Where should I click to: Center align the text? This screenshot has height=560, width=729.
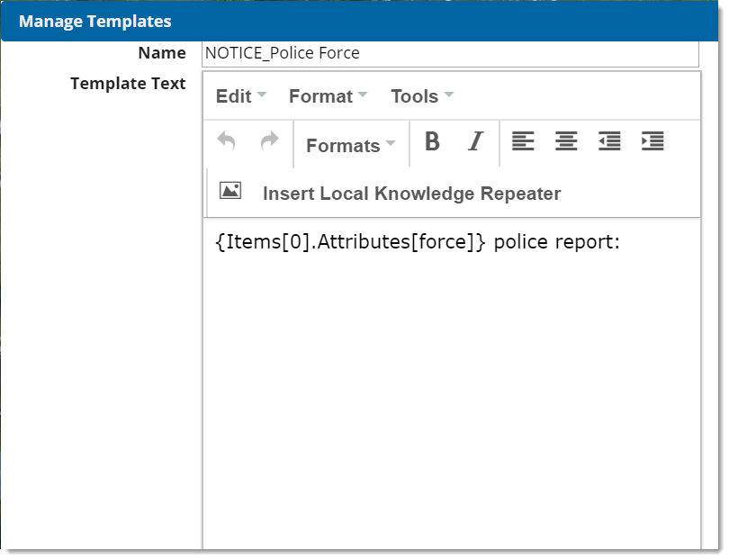(x=566, y=141)
